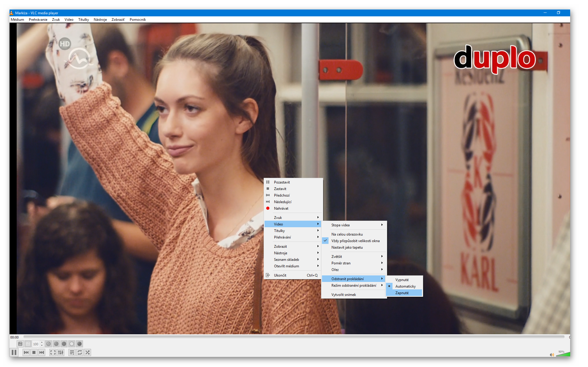Choose Vytvořit snímek menu entry
The width and height of the screenshot is (588, 367).
click(x=344, y=295)
